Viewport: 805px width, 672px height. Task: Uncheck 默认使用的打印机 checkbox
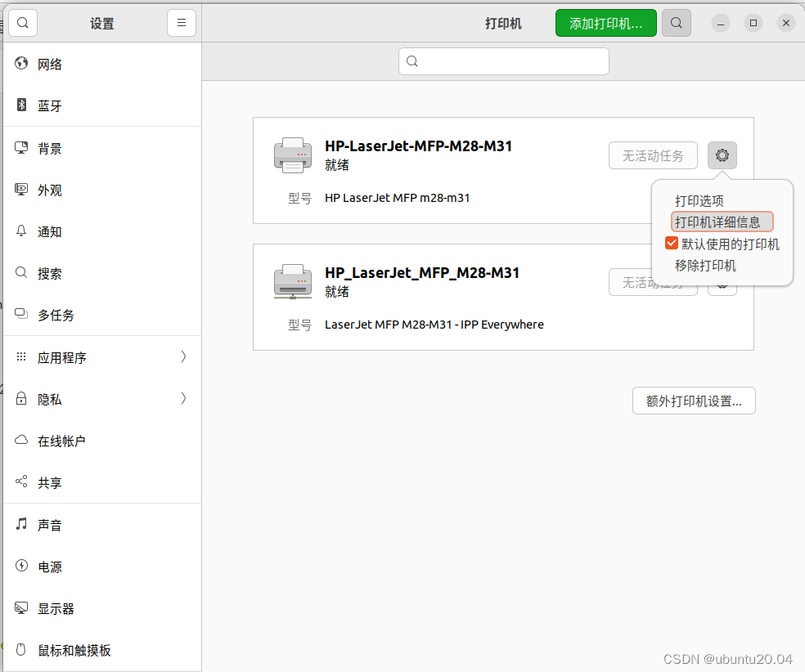672,243
